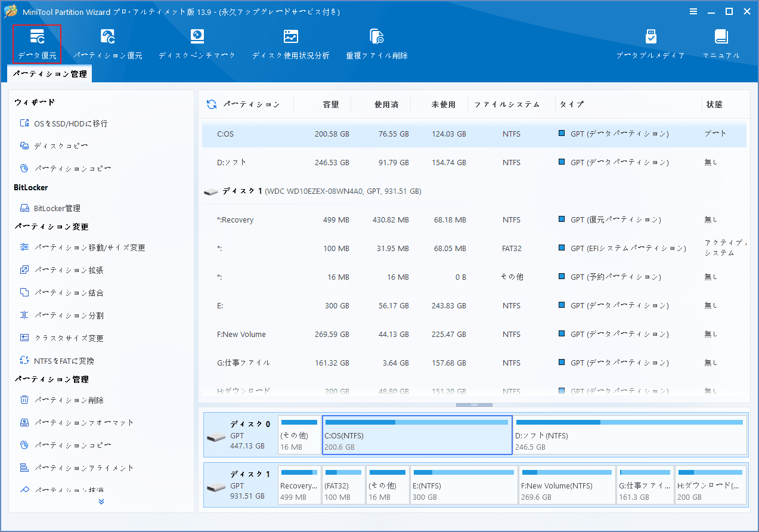Select the E: partition row
Viewport: 759px width, 532px height.
pos(474,305)
